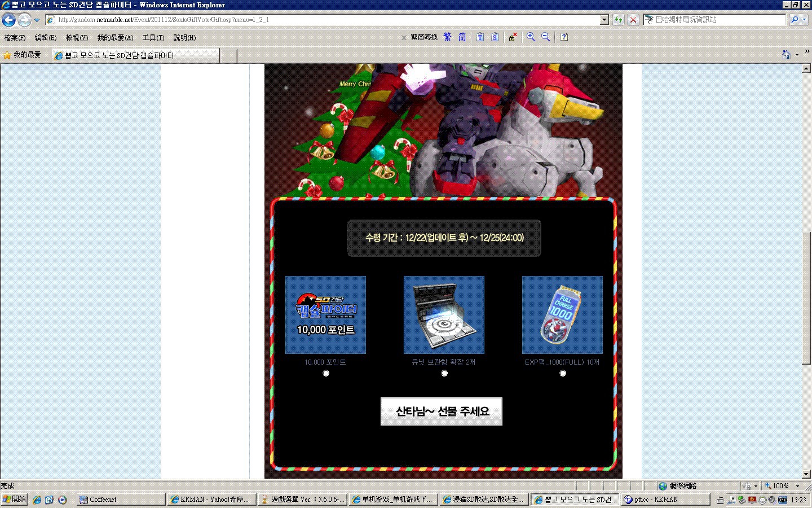Open the 工具(T) menu

(153, 38)
